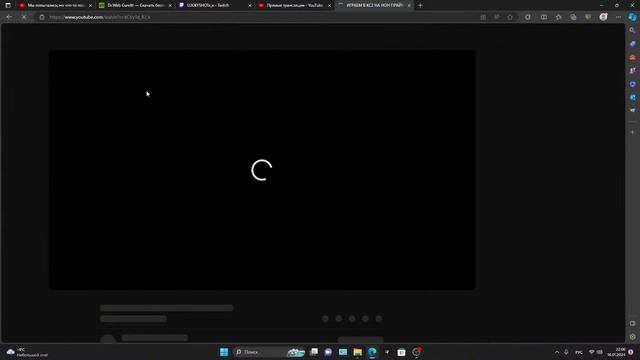
Task: View site information lock icon
Action: [42, 17]
